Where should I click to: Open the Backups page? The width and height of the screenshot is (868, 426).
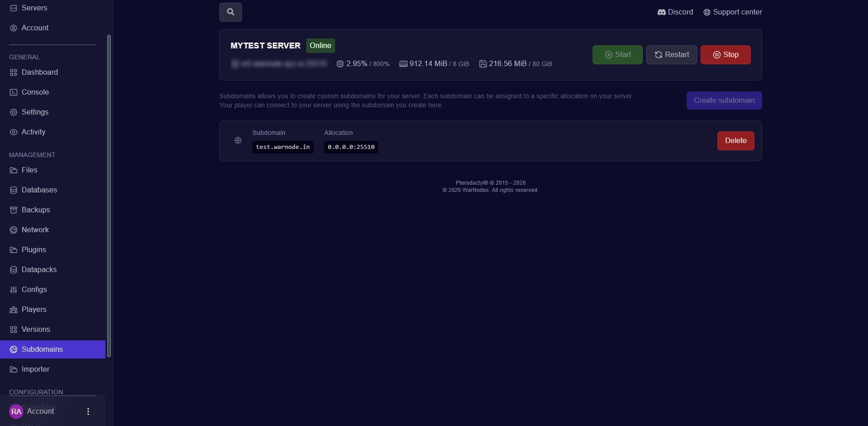[x=52, y=210]
